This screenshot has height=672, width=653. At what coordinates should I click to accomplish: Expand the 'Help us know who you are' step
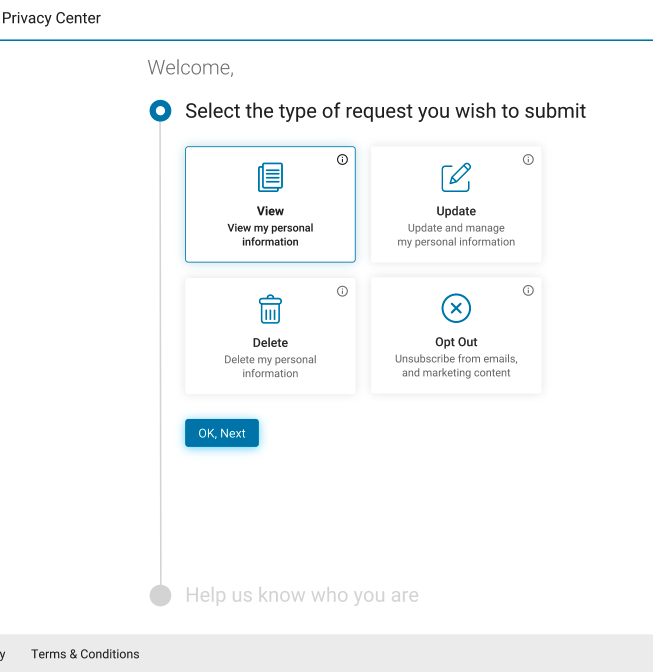(x=302, y=595)
